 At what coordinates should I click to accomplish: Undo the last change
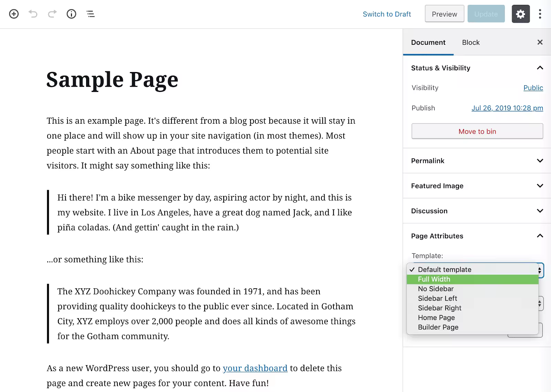point(33,14)
